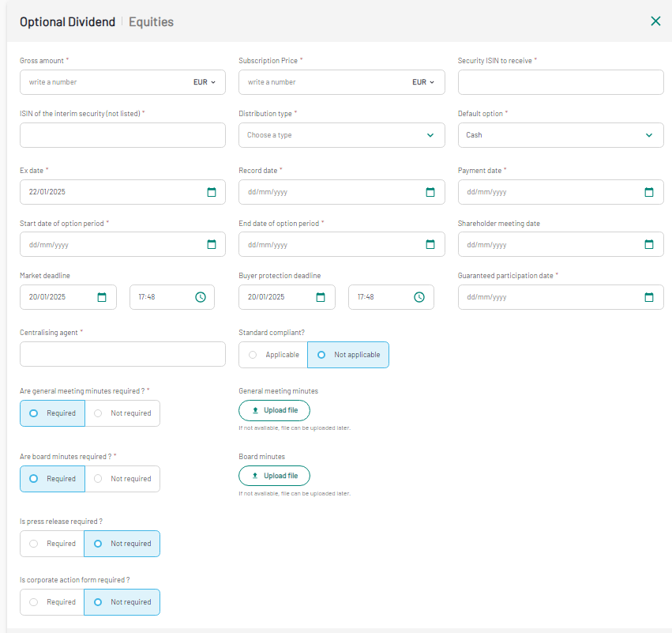The height and width of the screenshot is (633, 672).
Task: Open calendar for Record date
Action: pyautogui.click(x=430, y=192)
